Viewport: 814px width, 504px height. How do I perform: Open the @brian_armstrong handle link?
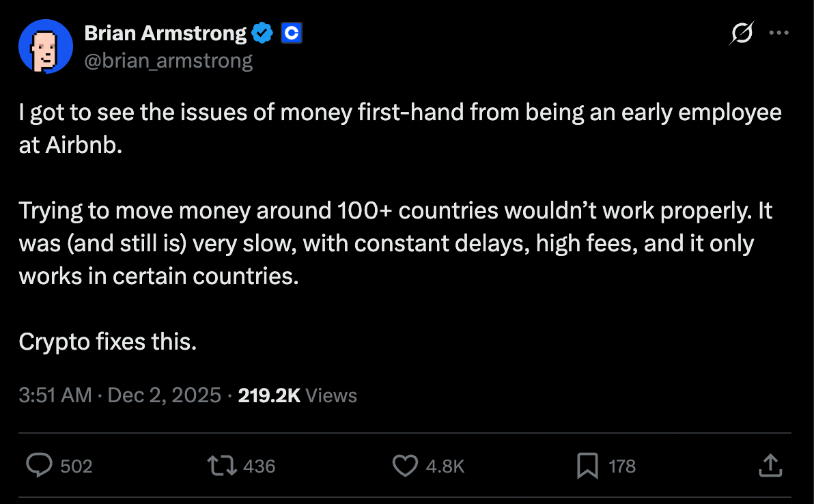pyautogui.click(x=168, y=61)
